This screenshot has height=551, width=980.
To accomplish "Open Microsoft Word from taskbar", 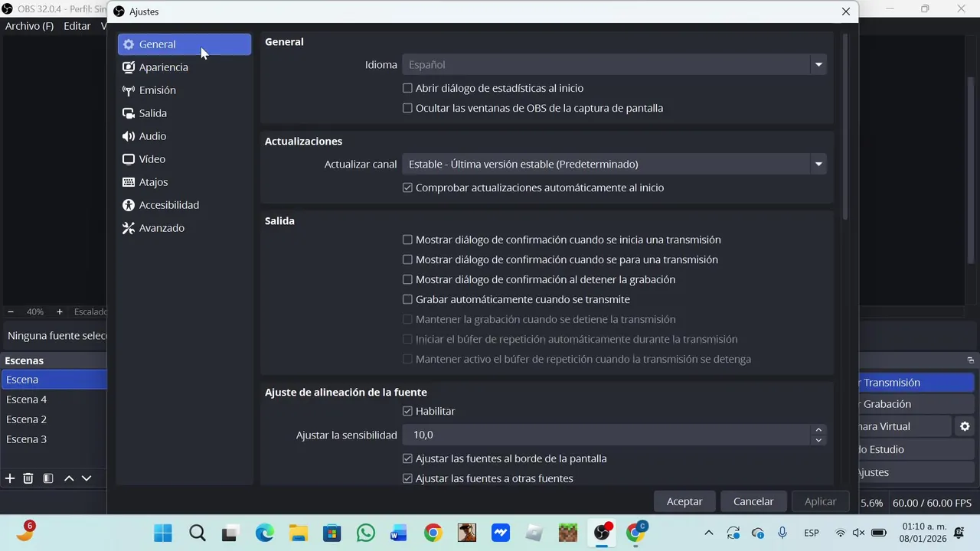I will coord(399,533).
